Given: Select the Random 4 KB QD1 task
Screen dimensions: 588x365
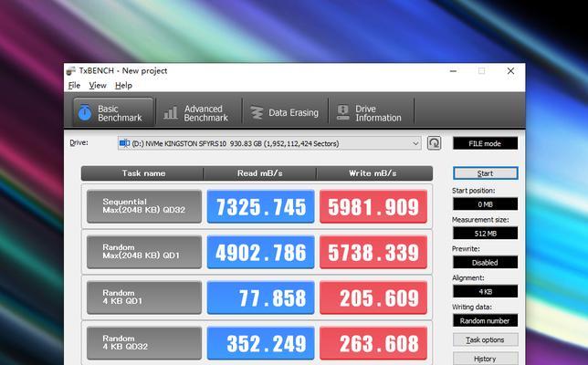Looking at the screenshot, I should pyautogui.click(x=144, y=297).
